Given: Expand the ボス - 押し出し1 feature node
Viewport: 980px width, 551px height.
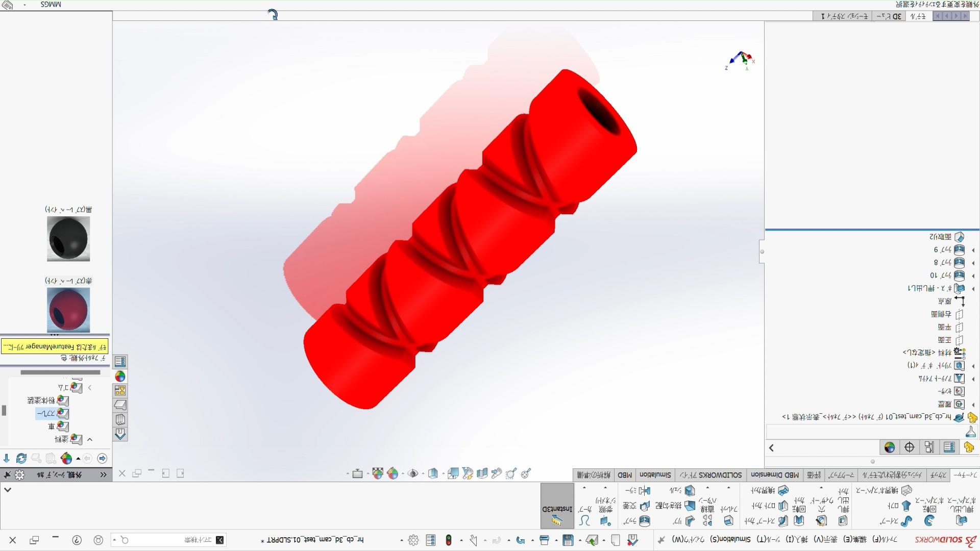Looking at the screenshot, I should 973,288.
